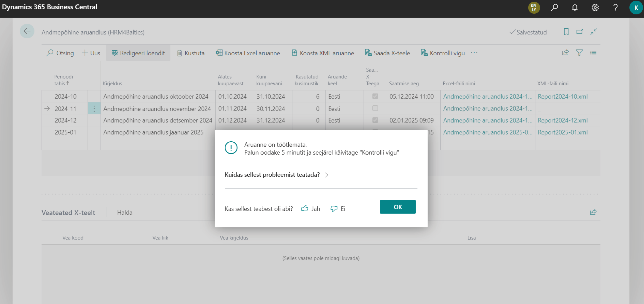644x304 pixels.
Task: Click the Ei thumbs-down feedback option
Action: tap(338, 209)
